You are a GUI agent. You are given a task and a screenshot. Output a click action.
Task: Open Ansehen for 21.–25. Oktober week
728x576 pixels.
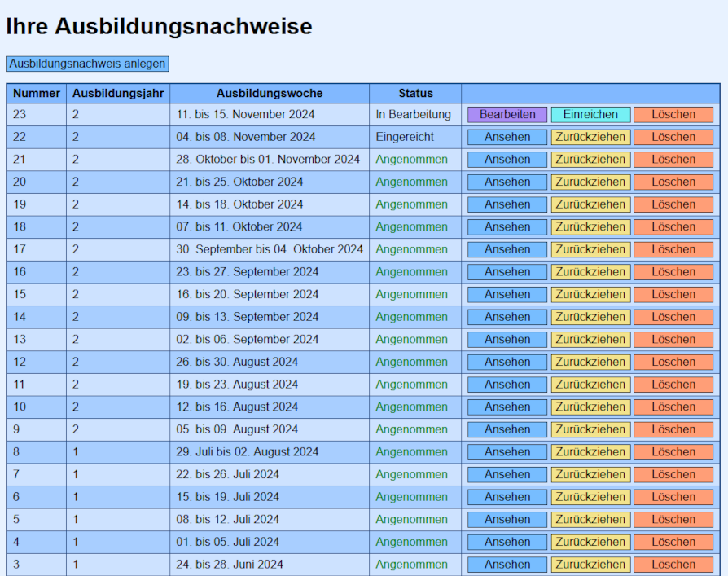click(507, 182)
